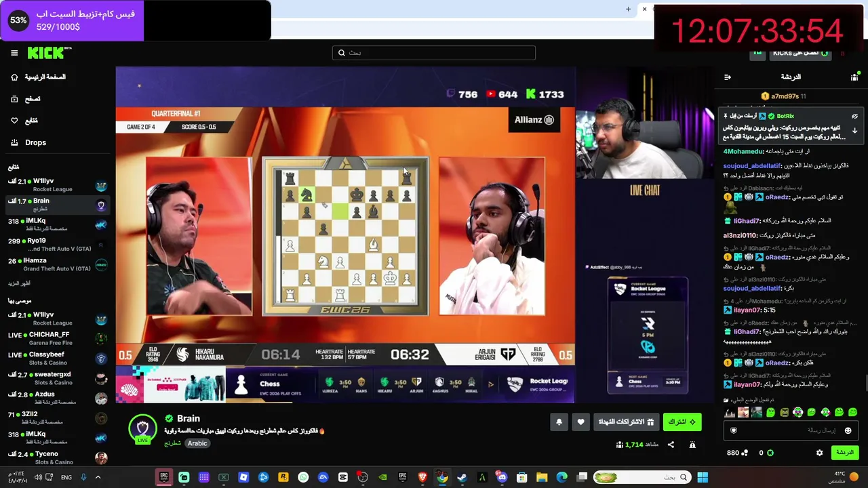The image size is (868, 488).
Task: Open Brave browser from the taskbar
Action: click(x=422, y=477)
